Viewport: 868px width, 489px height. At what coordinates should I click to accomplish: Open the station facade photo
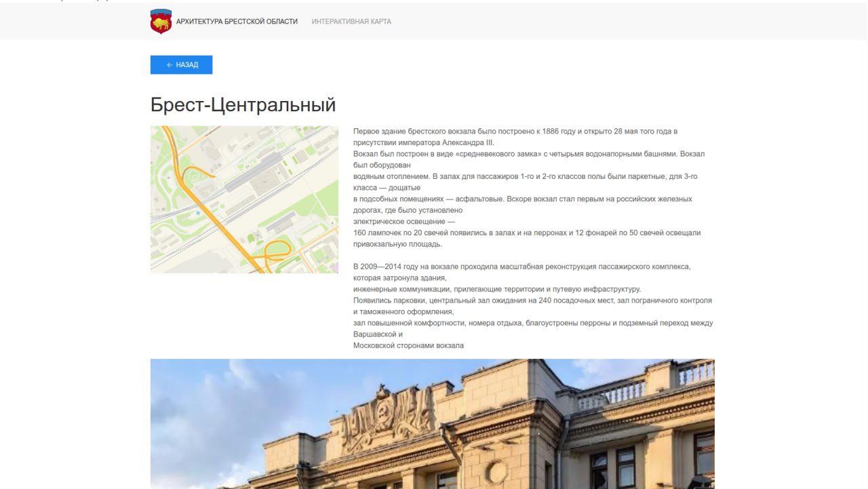click(x=432, y=424)
